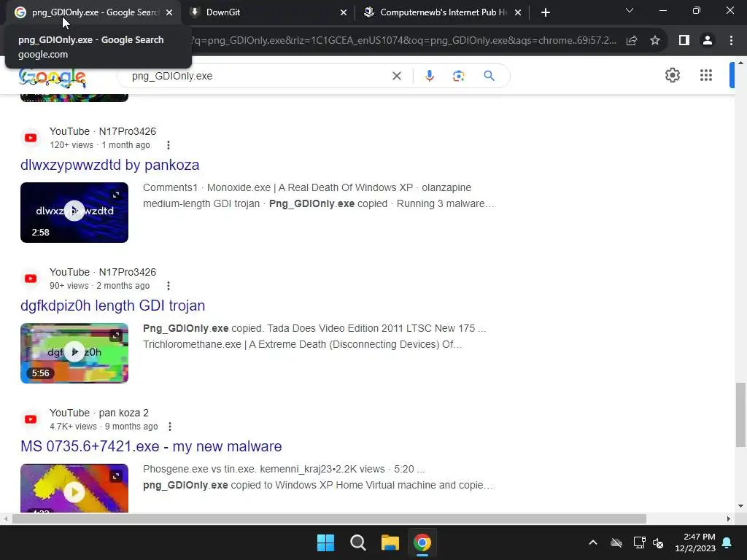Screen dimensions: 747x560
Task: Click the scroll down arrow of the page
Action: pos(740,506)
